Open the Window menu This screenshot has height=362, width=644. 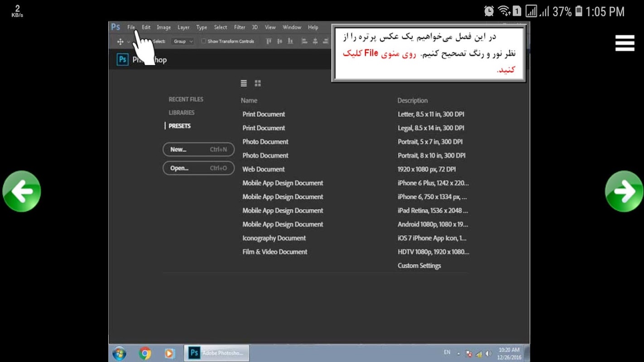[292, 27]
